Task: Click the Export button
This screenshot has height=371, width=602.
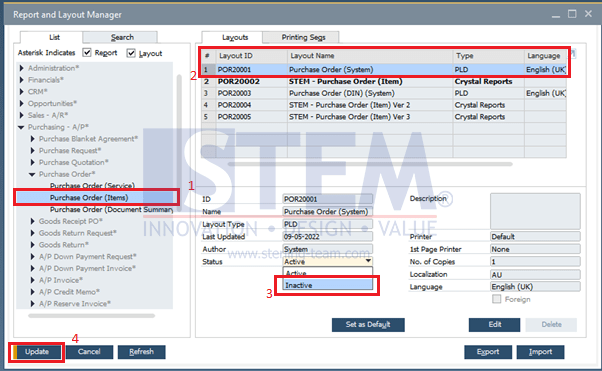Action: [488, 351]
